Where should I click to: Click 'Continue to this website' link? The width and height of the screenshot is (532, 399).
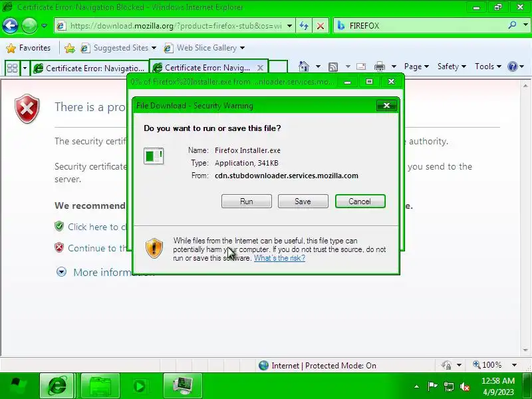pyautogui.click(x=97, y=248)
